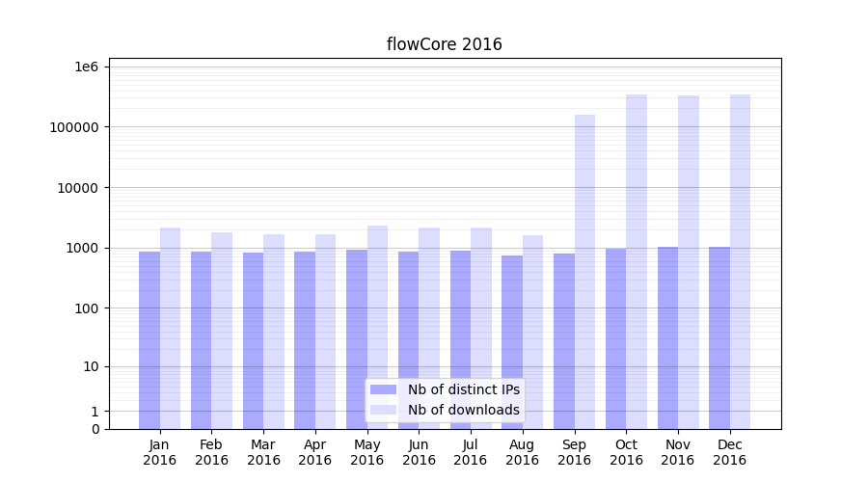Select the 1000 y-axis tick label

pyautogui.click(x=84, y=248)
